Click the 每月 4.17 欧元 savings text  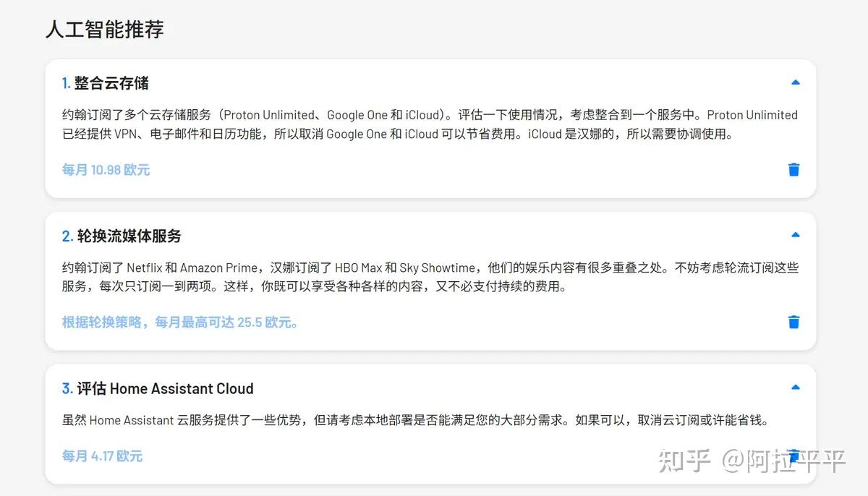click(102, 456)
